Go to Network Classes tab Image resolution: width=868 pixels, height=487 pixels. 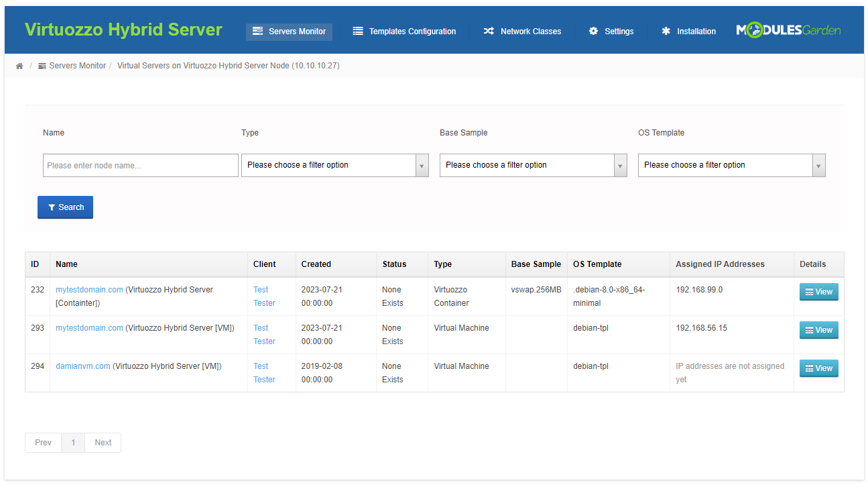coord(522,32)
